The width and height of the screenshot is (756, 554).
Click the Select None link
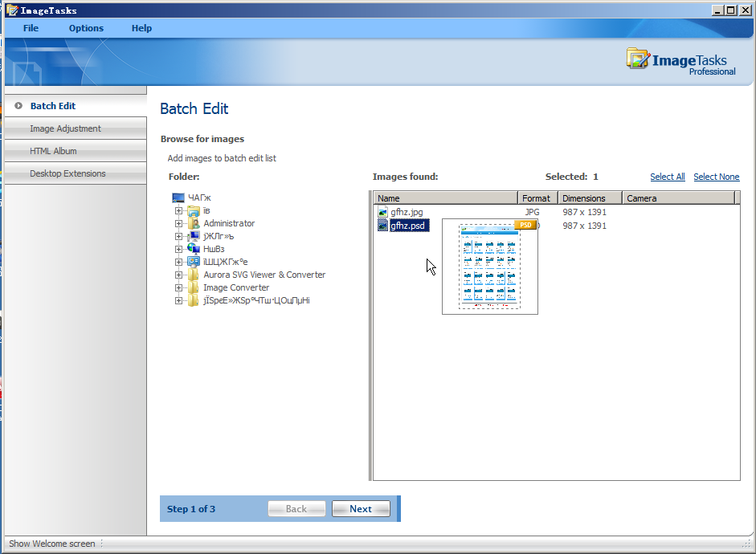click(x=717, y=177)
